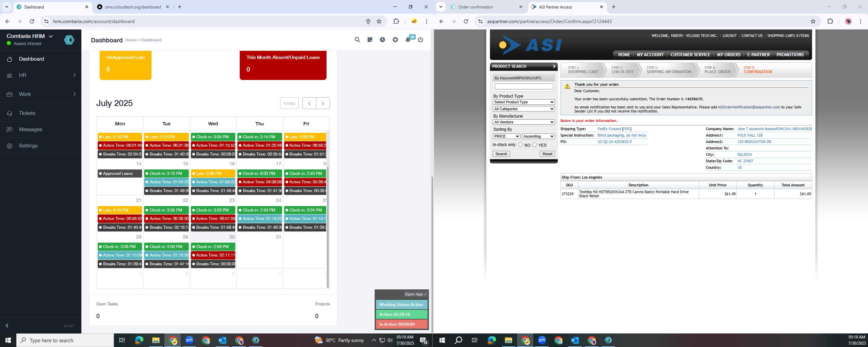Screen dimensions: 868x347
Task: Open File Explorer from the left taskbar
Action: [x=156, y=340]
